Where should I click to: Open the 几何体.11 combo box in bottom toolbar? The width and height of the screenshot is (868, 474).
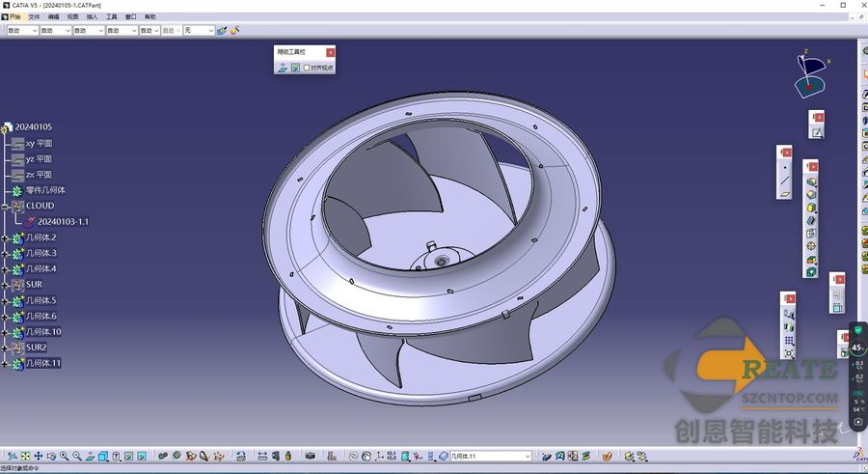point(491,457)
